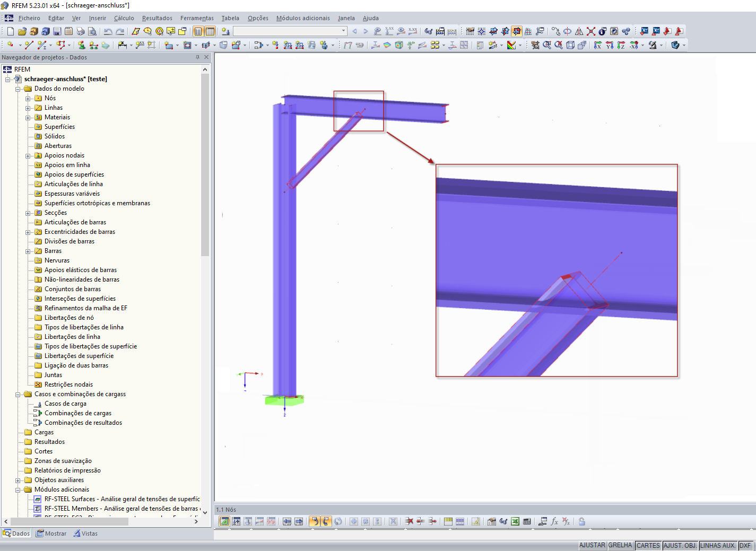This screenshot has height=551, width=756.
Task: Click the new line drawing icon
Action: (x=29, y=45)
